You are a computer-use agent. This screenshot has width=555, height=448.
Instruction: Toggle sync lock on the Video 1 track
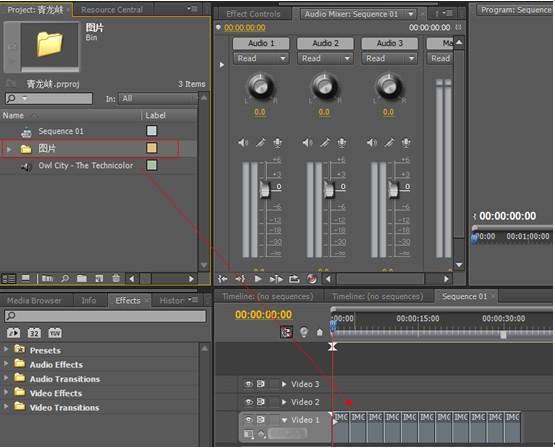[261, 420]
